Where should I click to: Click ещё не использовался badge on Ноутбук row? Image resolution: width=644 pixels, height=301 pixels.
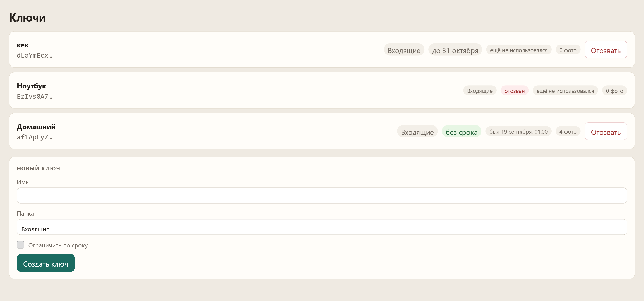click(x=565, y=90)
